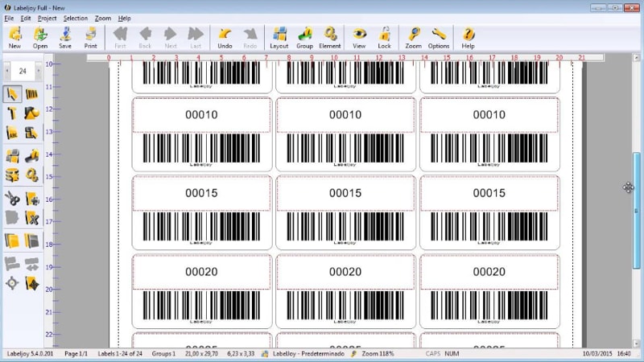This screenshot has height=362, width=644.
Task: Open the Help menu
Action: coord(125,18)
